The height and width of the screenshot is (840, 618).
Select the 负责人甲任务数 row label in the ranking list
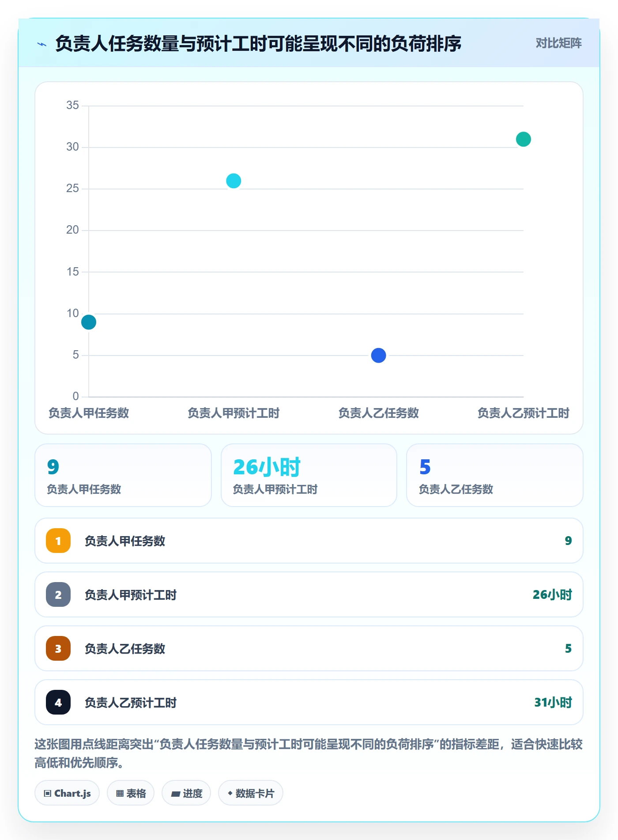pos(125,541)
